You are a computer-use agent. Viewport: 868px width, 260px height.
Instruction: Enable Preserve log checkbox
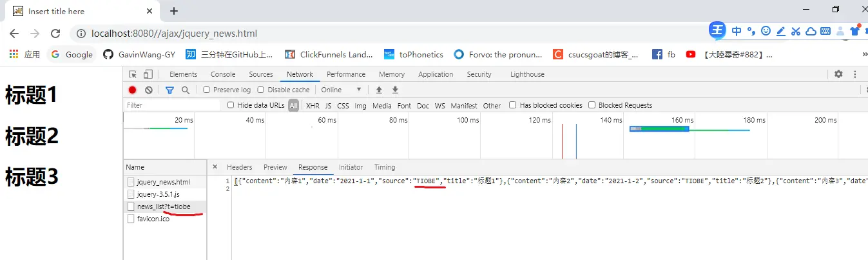pos(207,90)
